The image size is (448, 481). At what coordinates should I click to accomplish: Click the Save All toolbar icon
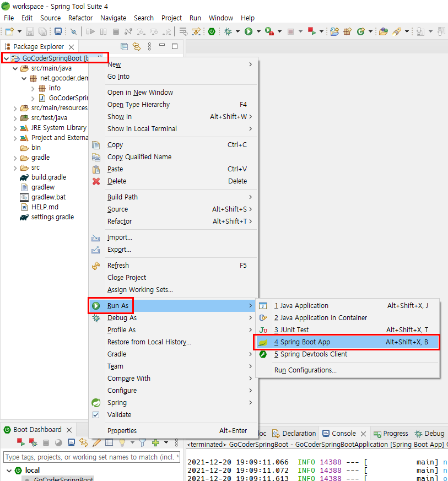(42, 31)
